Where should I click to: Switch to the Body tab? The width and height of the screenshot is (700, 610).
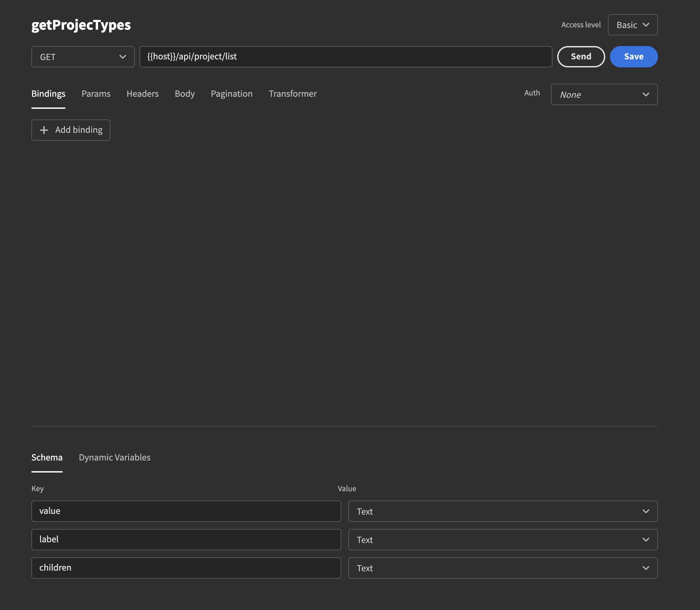pyautogui.click(x=185, y=94)
